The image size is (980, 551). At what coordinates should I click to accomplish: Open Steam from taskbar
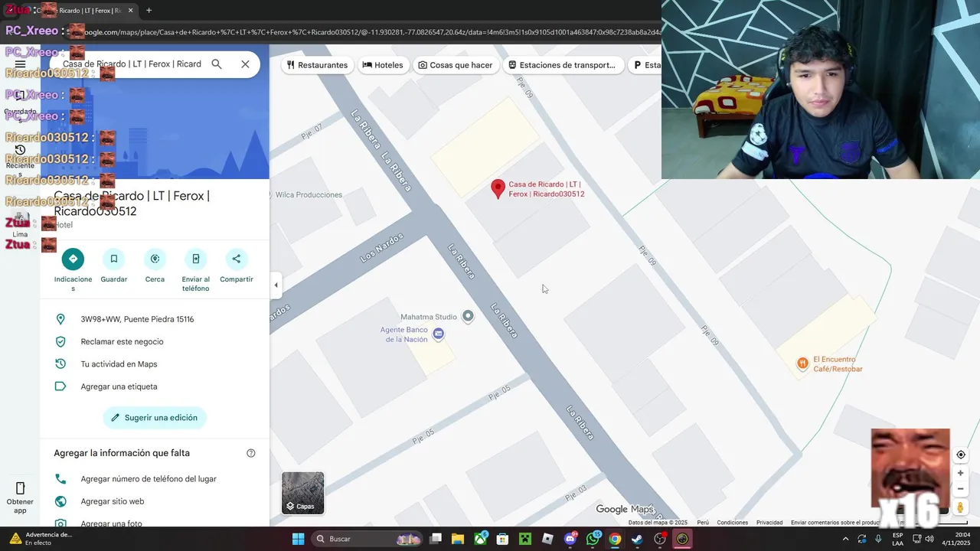click(637, 539)
